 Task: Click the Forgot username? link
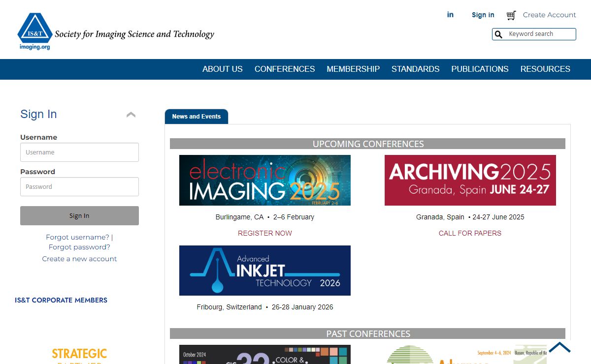(x=78, y=237)
